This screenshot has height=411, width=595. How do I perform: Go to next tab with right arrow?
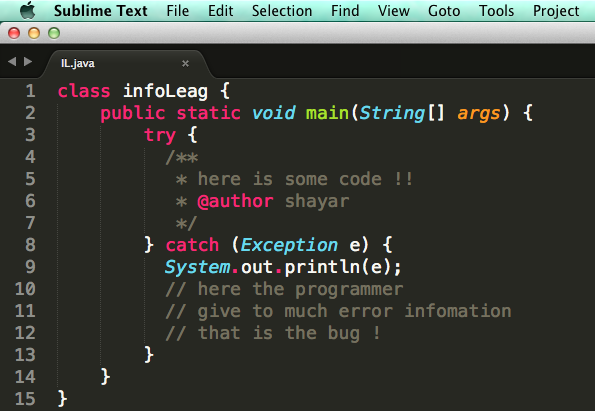click(28, 61)
